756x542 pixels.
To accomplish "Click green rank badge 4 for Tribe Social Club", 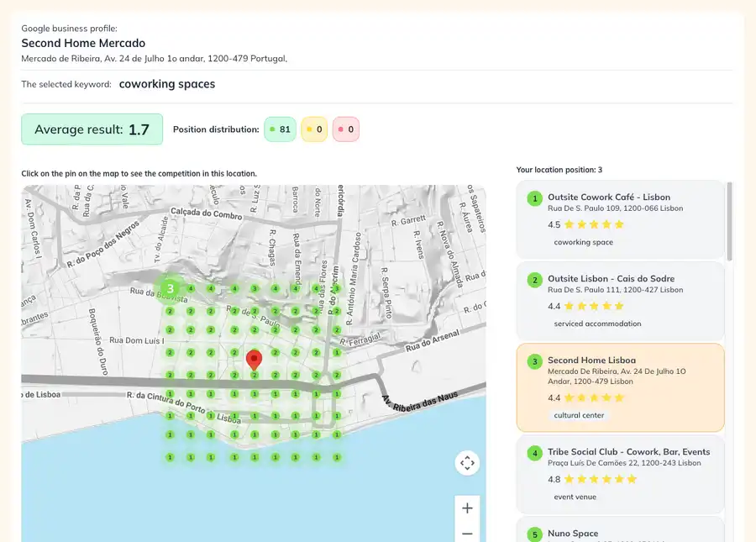I will click(533, 453).
